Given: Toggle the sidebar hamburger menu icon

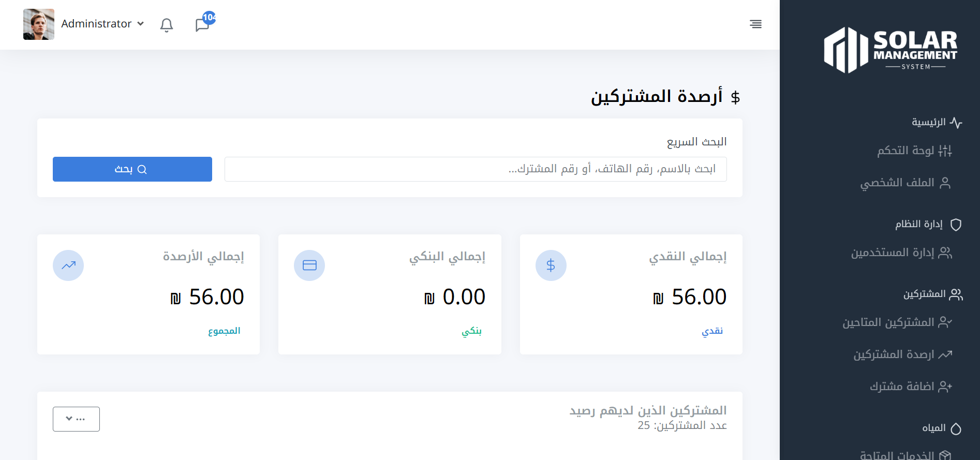Looking at the screenshot, I should pos(755,24).
